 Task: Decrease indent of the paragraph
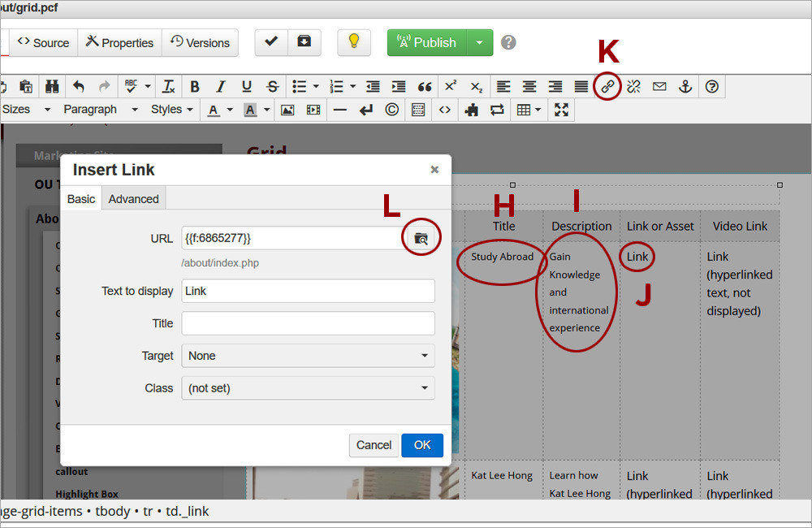pos(373,87)
